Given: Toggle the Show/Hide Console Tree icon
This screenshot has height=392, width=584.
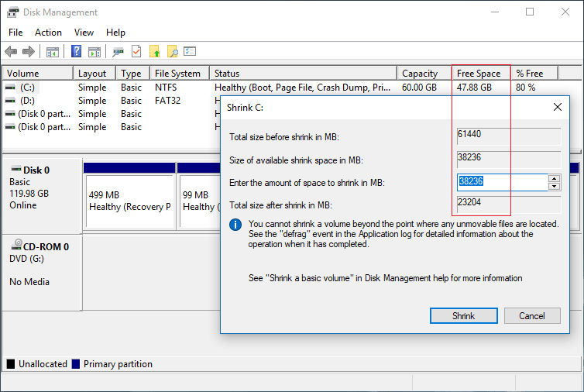Looking at the screenshot, I should [53, 52].
